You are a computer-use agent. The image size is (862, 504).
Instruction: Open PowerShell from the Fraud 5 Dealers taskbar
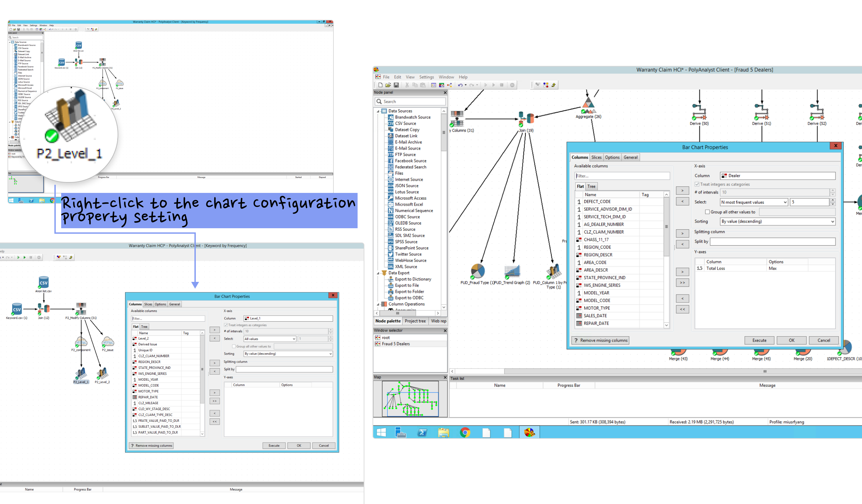[x=423, y=432]
